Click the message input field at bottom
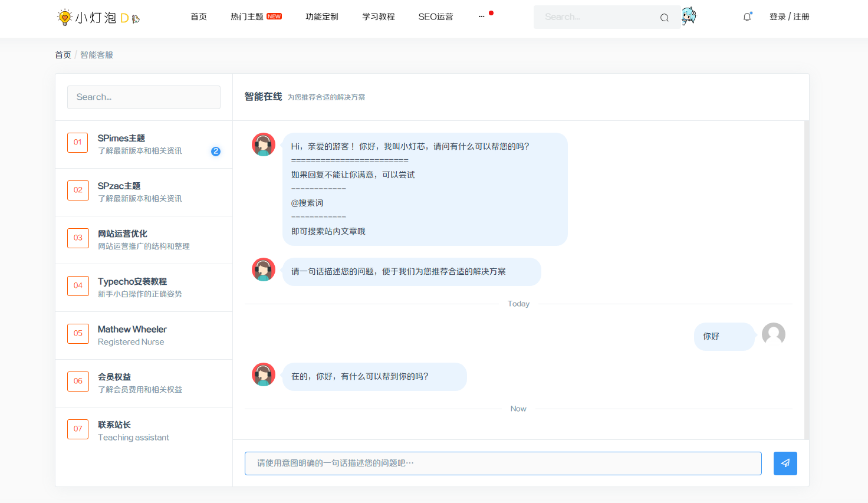The image size is (868, 503). click(x=503, y=463)
